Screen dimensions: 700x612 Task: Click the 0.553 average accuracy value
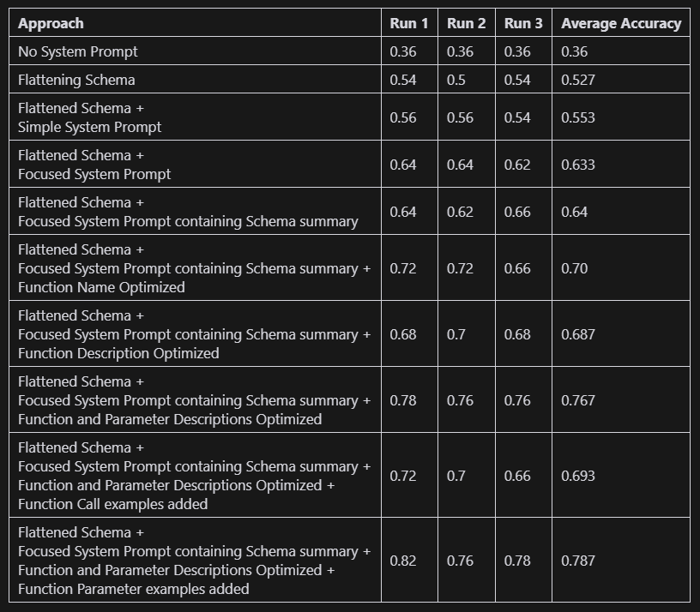tap(578, 118)
